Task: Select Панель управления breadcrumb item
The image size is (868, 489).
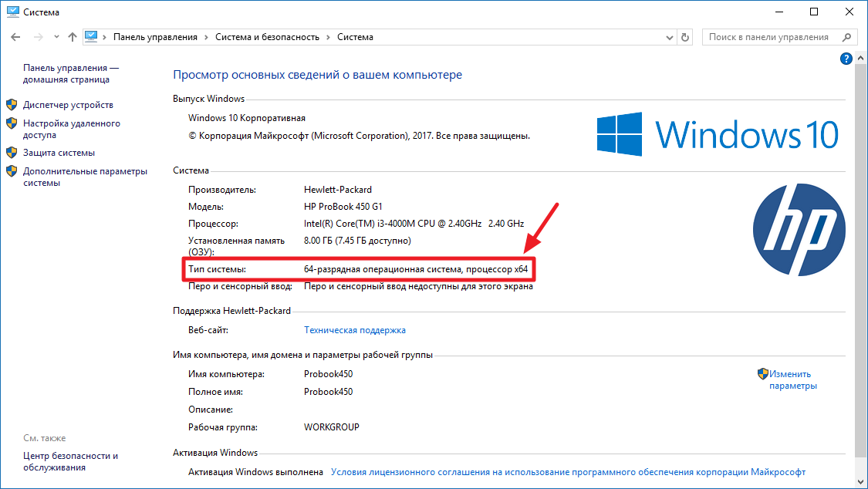Action: (x=155, y=37)
